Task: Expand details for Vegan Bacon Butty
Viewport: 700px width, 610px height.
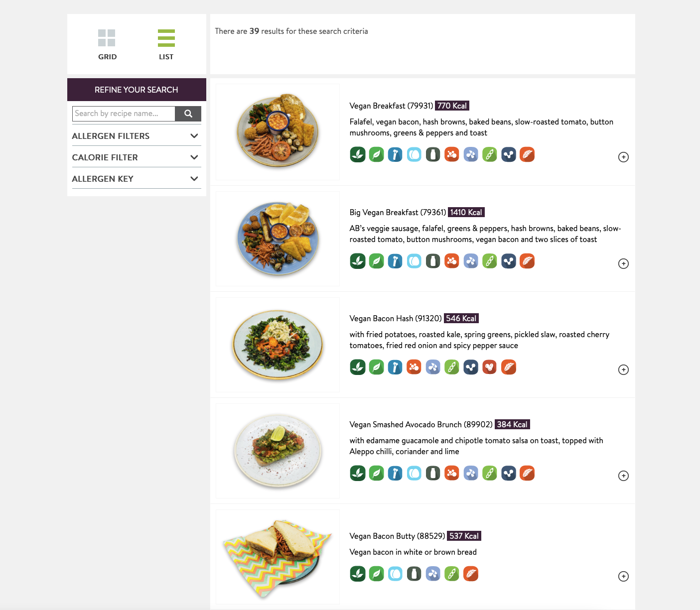Action: [x=623, y=577]
